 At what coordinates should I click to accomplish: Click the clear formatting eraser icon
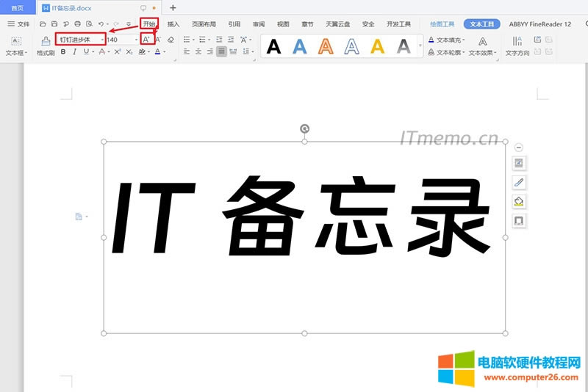171,40
